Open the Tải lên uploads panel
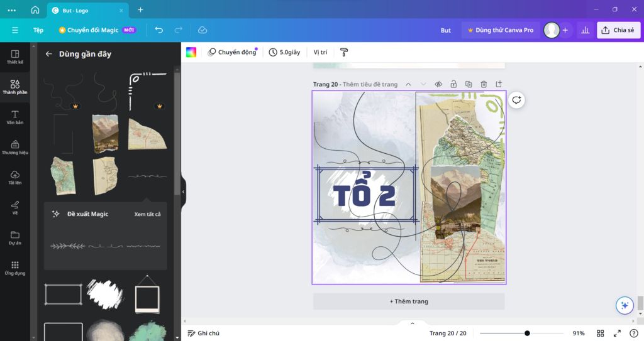 click(x=15, y=177)
